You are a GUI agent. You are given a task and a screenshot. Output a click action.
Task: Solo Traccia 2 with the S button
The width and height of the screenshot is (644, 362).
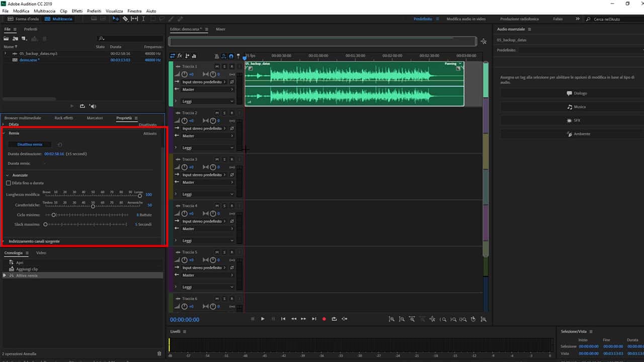click(x=224, y=113)
